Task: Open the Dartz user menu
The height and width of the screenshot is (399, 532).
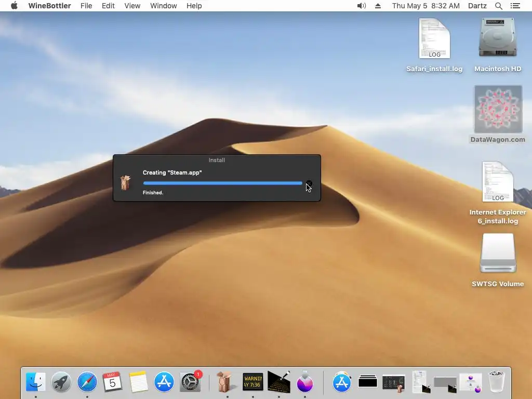Action: [477, 6]
